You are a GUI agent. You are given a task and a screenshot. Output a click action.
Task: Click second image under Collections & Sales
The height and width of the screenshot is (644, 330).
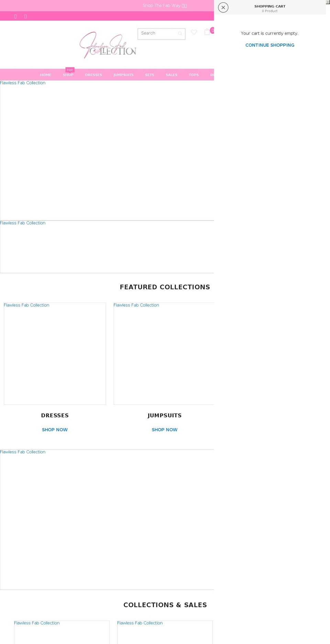point(165,632)
